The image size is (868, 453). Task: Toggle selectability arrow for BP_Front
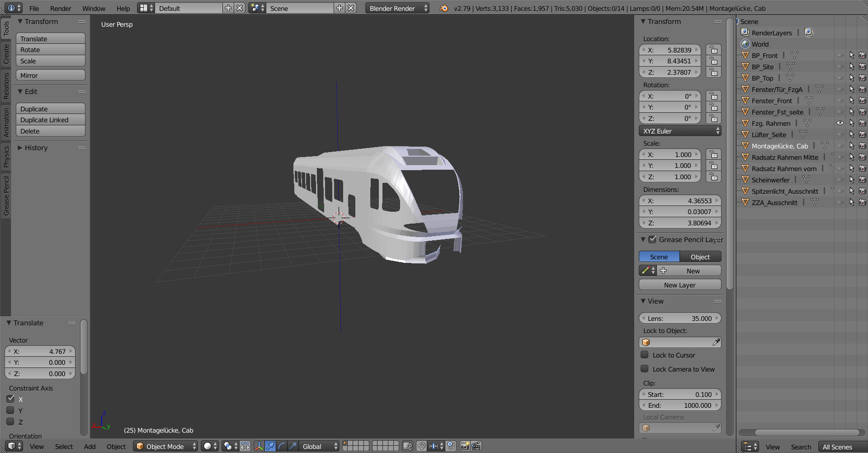(851, 55)
